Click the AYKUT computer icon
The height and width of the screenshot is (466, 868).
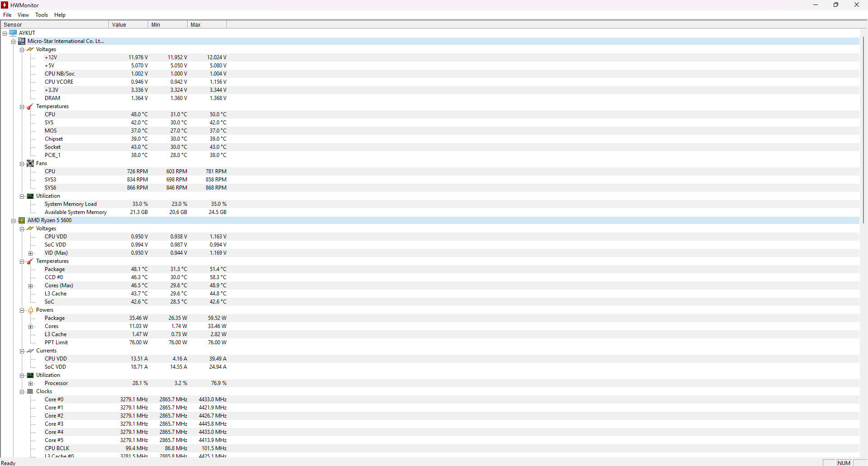click(13, 33)
